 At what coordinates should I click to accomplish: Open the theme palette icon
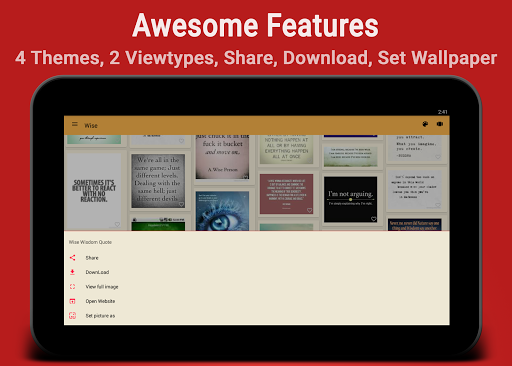pyautogui.click(x=425, y=124)
